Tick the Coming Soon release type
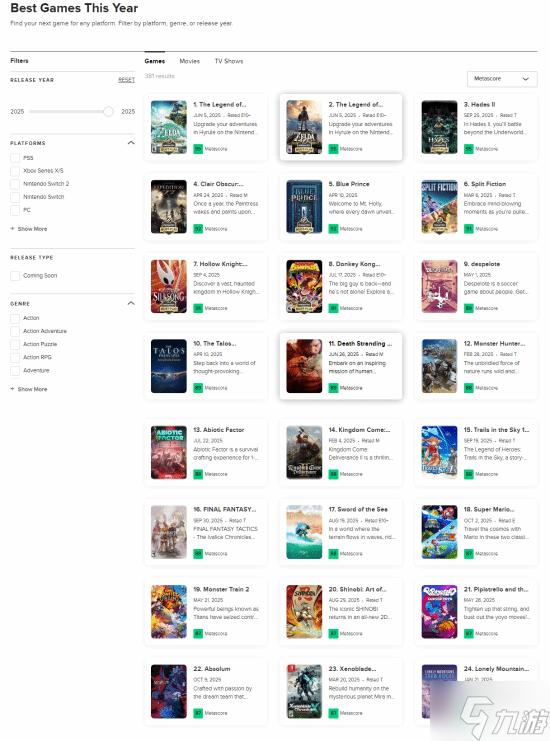 (x=15, y=276)
